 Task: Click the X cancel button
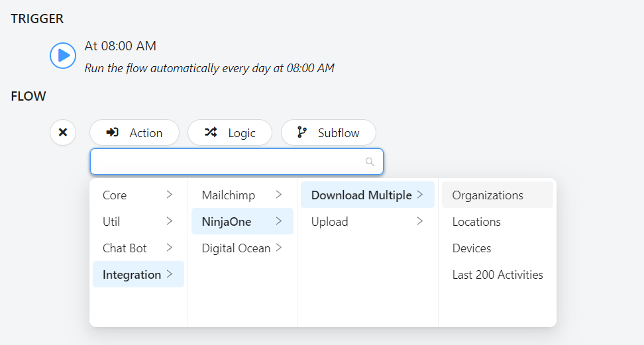[63, 132]
